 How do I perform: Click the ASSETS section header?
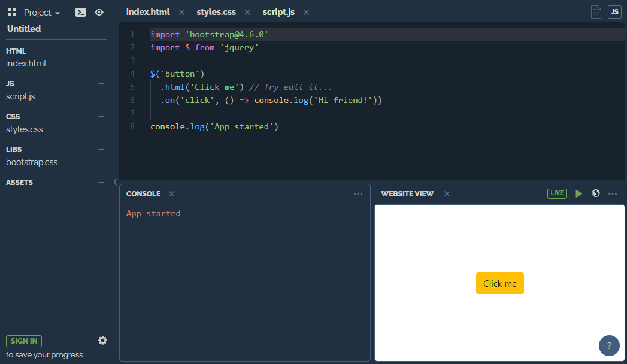(x=19, y=182)
